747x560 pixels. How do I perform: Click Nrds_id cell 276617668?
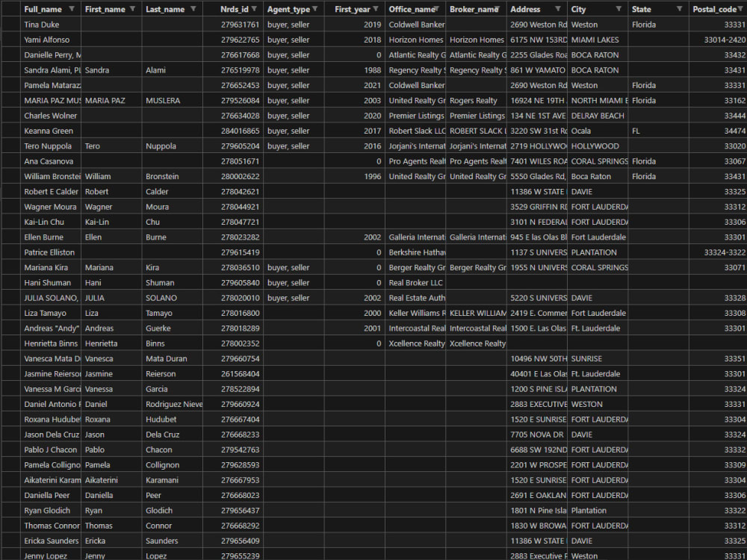233,55
